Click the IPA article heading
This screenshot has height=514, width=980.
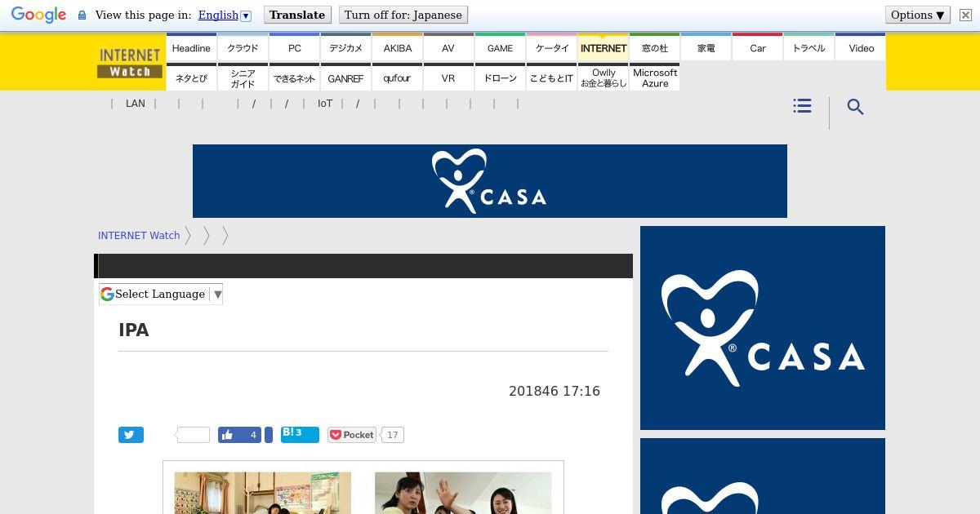(134, 330)
